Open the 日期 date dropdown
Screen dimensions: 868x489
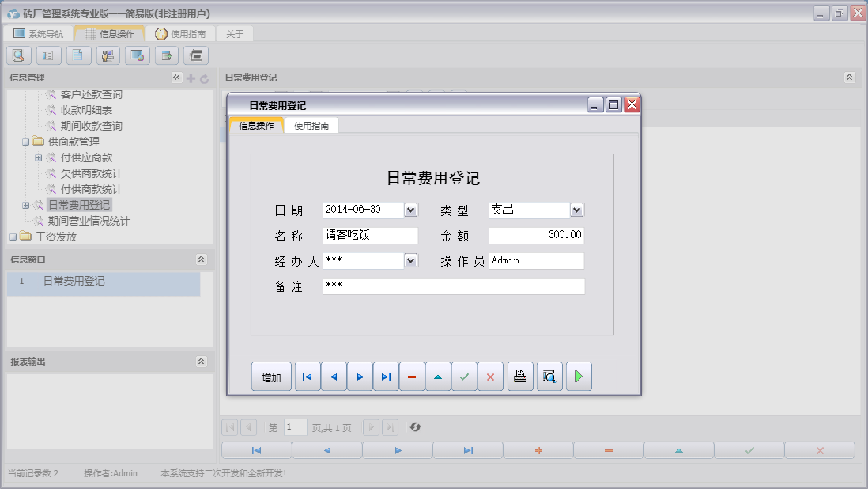click(410, 210)
